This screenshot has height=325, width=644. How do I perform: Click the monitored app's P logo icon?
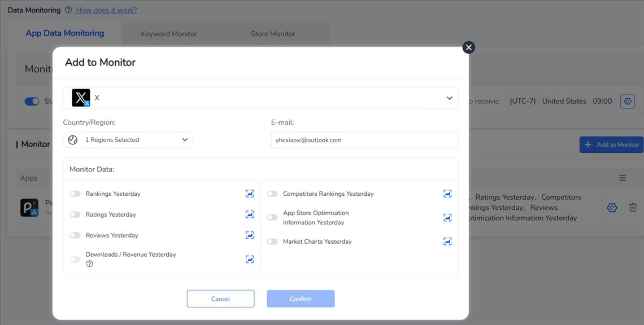pyautogui.click(x=29, y=208)
